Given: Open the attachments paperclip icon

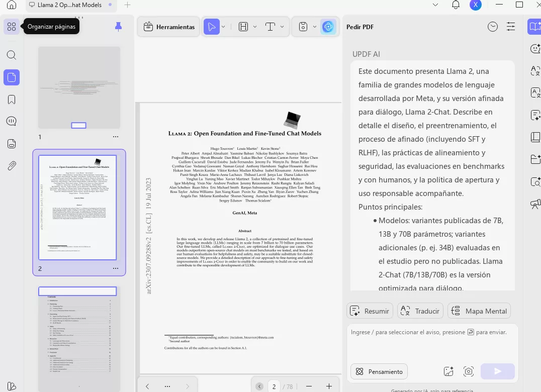Looking at the screenshot, I should coord(12,165).
